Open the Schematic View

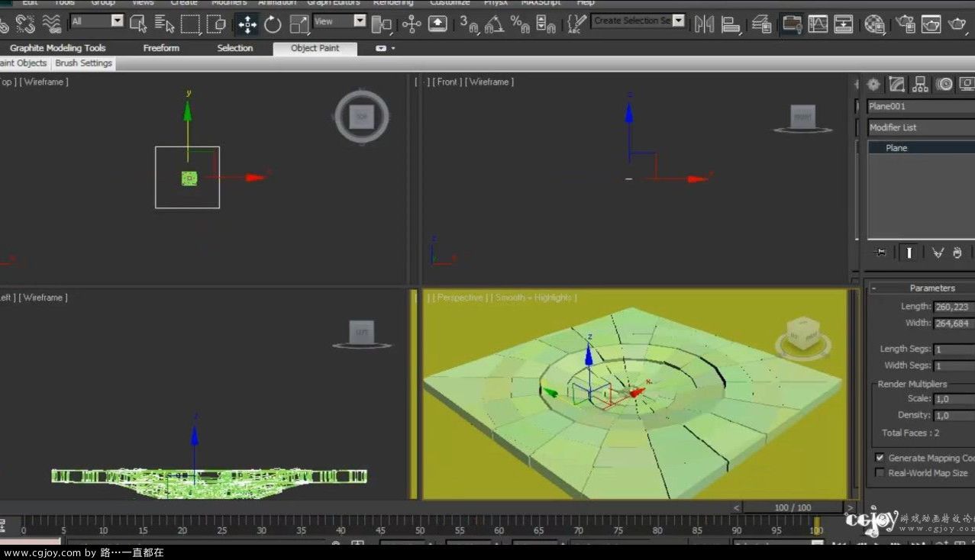click(x=844, y=24)
